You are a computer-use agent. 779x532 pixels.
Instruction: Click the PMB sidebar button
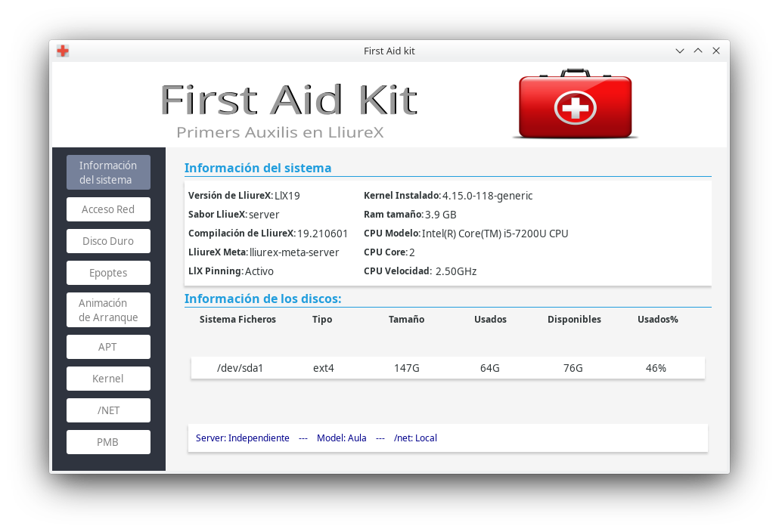pyautogui.click(x=108, y=442)
